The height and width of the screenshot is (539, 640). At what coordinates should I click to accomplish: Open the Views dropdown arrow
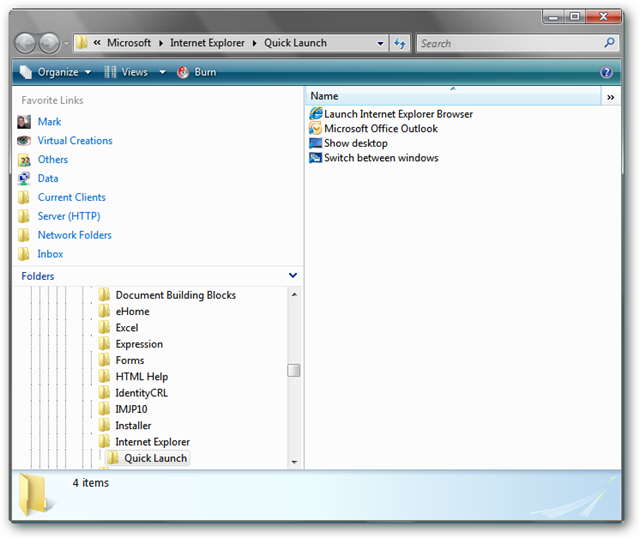tap(162, 72)
